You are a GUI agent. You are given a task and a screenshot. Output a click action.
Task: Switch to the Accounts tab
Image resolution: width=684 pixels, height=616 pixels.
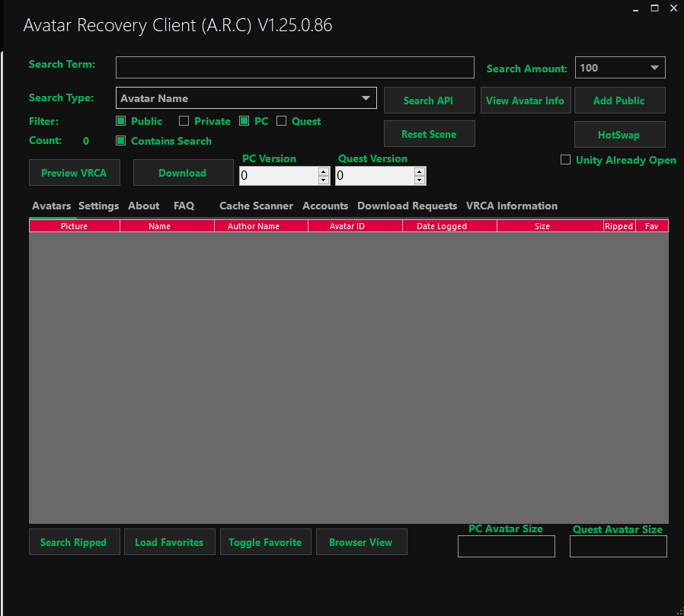pyautogui.click(x=325, y=206)
